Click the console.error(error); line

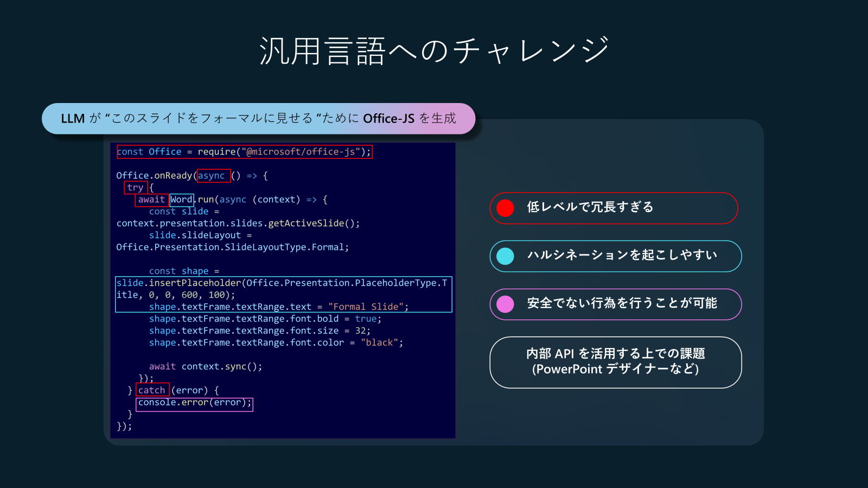point(194,404)
